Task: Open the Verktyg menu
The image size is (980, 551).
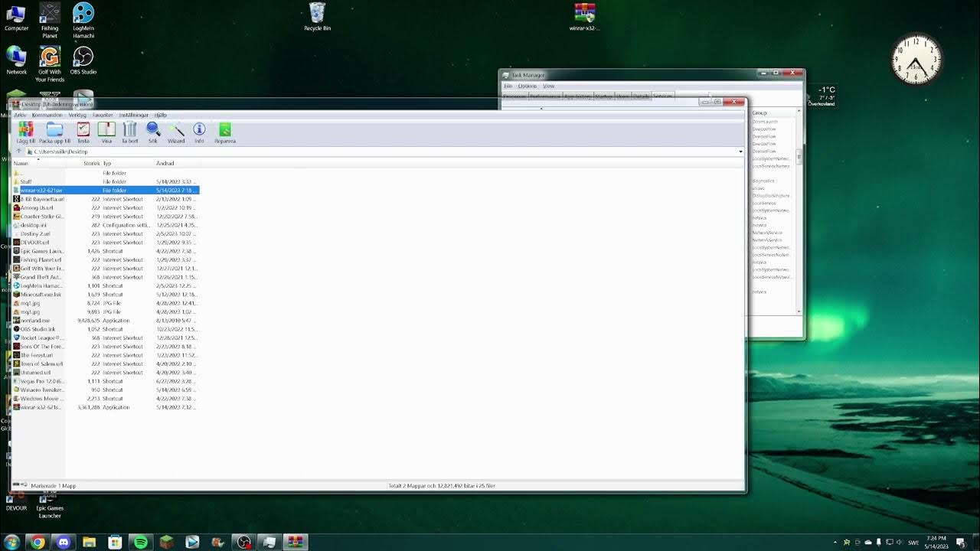Action: point(77,115)
